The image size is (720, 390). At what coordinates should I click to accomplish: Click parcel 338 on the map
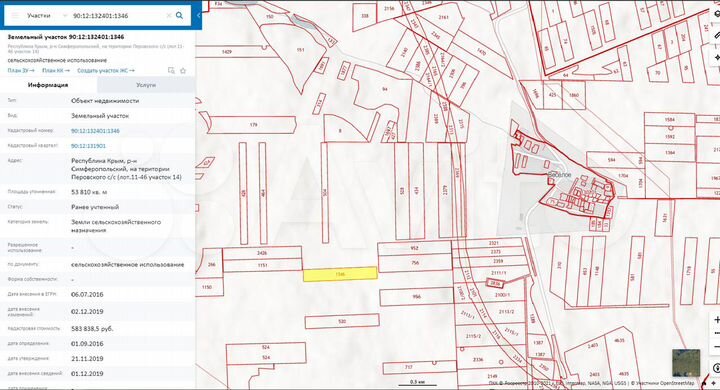tap(365, 16)
